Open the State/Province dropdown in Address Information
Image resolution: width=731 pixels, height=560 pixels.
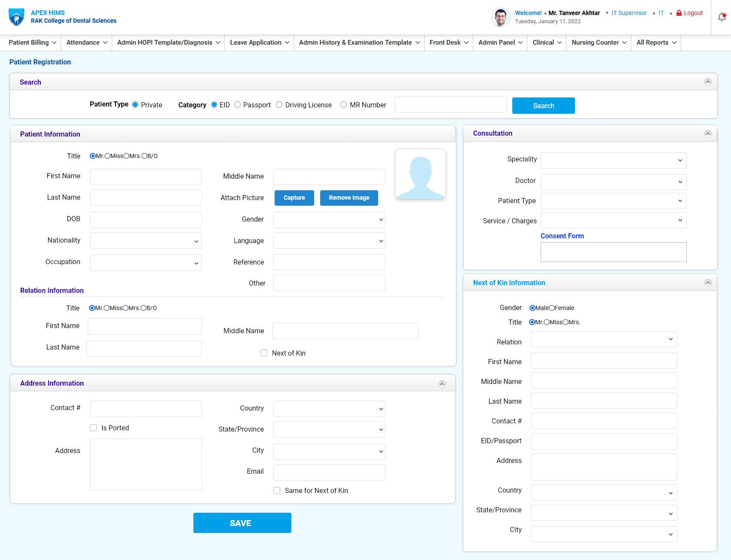329,429
